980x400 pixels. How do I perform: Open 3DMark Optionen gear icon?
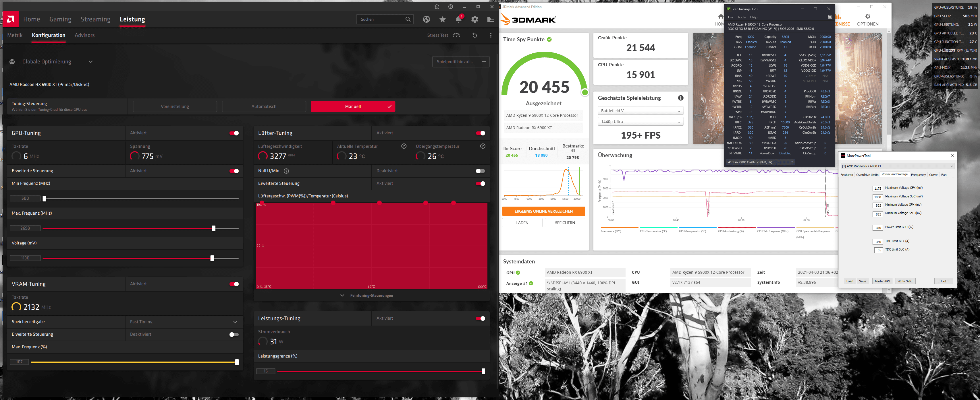867,16
